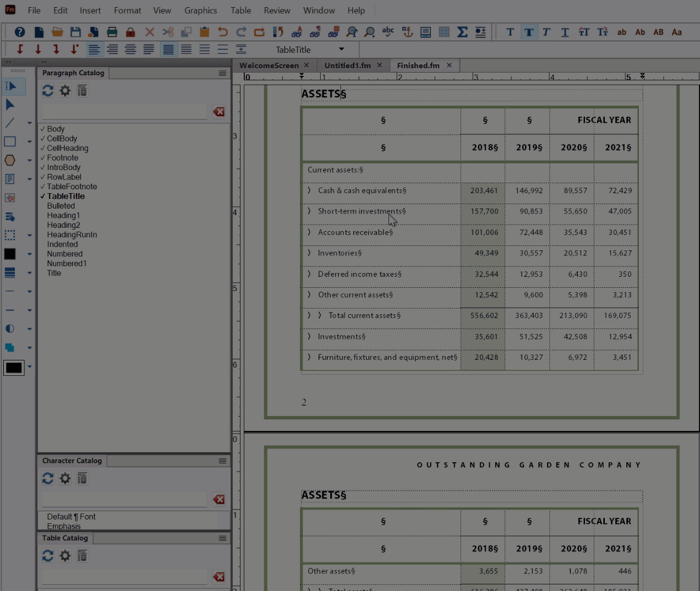Expand the line tool options arrow

click(30, 123)
